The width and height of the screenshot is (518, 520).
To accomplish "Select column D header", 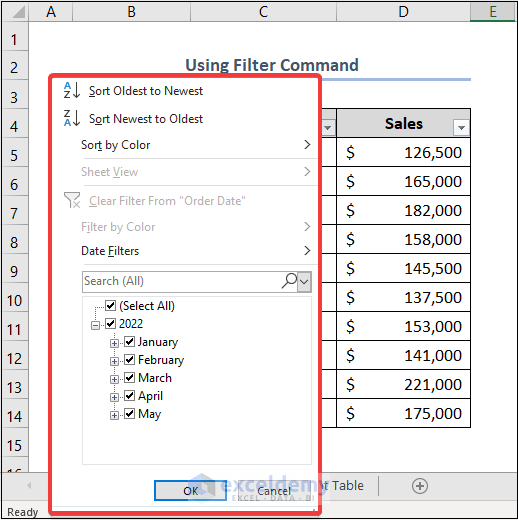I will pos(403,12).
